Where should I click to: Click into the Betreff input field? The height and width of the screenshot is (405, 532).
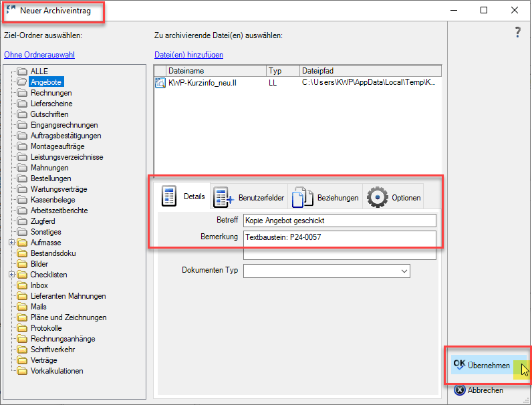[x=340, y=221]
